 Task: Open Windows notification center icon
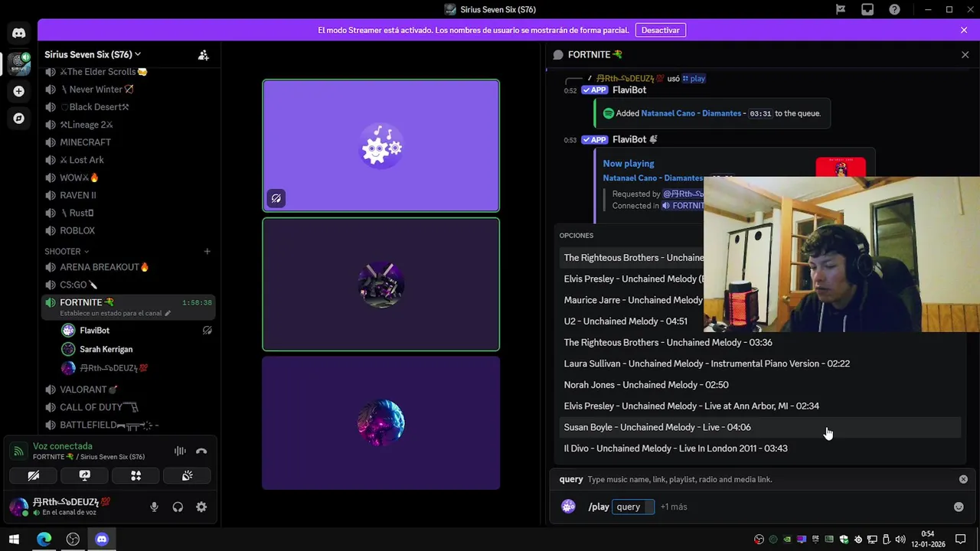coord(960,540)
